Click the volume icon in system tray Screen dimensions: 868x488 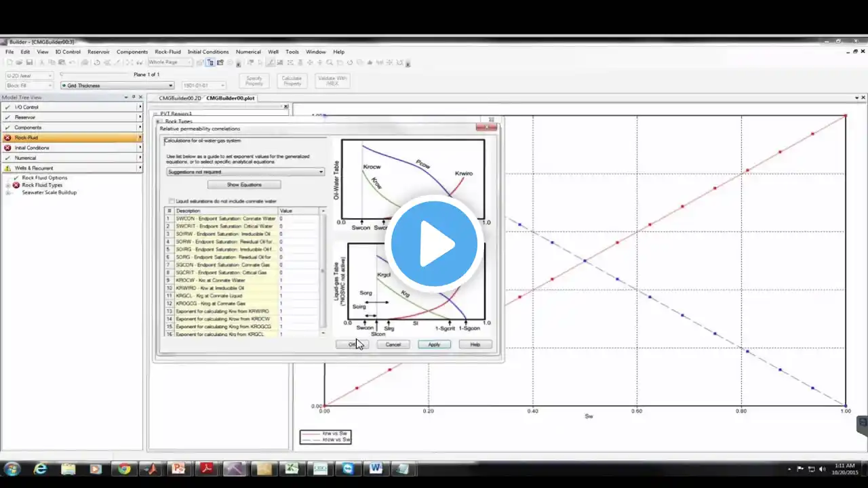823,469
